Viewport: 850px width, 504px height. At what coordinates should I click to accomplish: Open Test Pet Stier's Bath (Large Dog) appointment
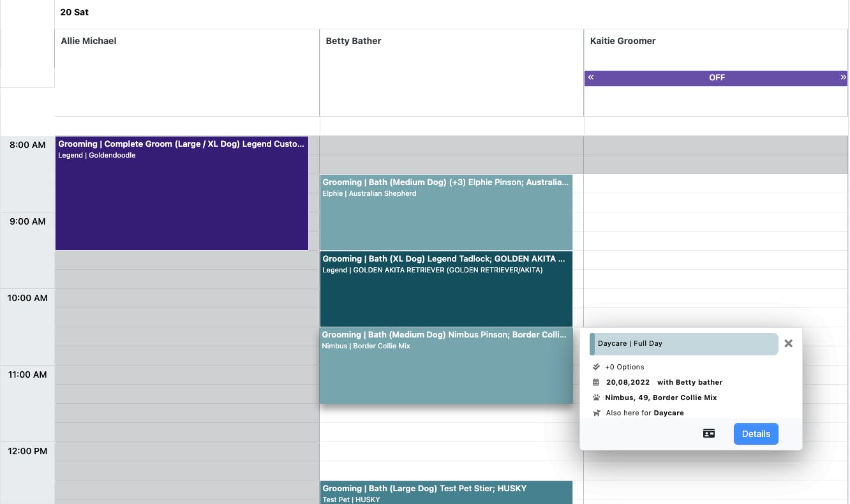[446, 492]
